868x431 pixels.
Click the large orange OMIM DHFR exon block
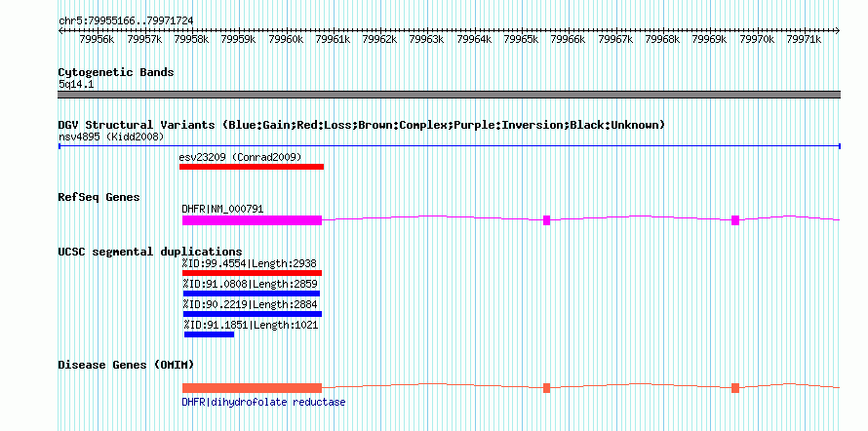click(252, 388)
